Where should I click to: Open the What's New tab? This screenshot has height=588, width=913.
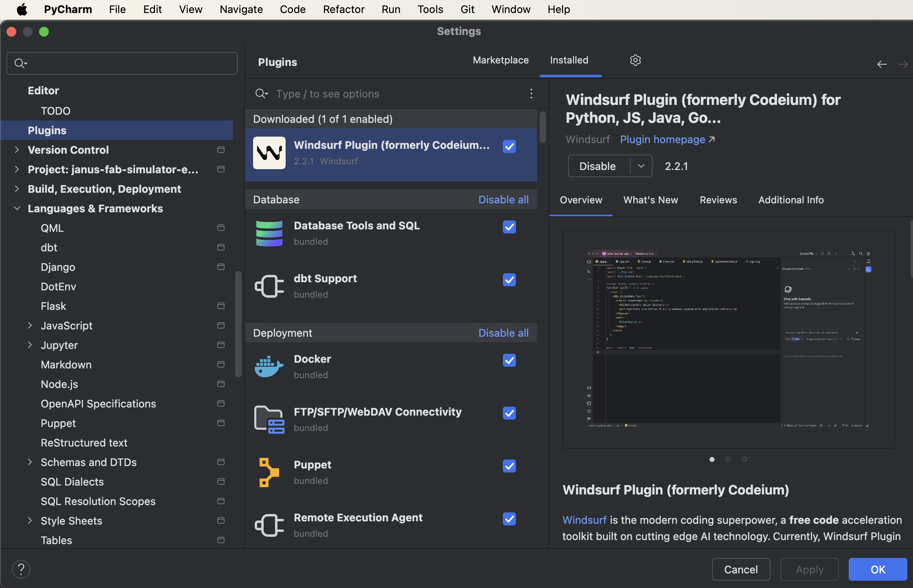pyautogui.click(x=651, y=200)
